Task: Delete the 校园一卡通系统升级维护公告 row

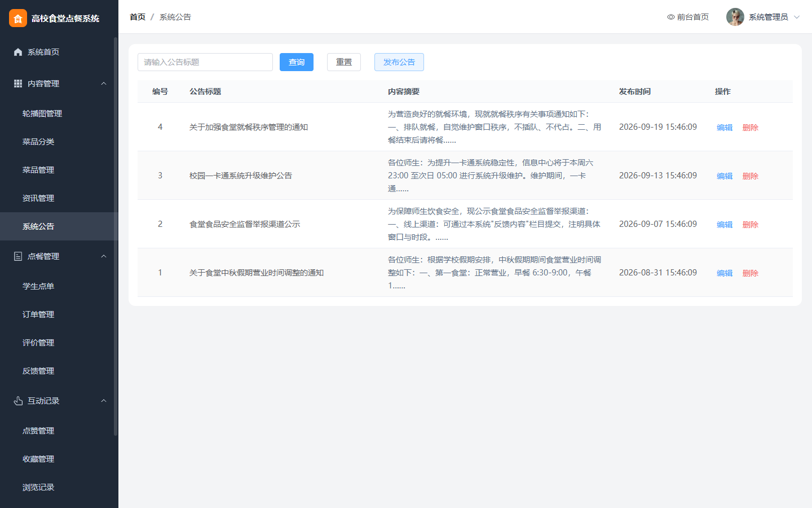Action: (x=751, y=176)
